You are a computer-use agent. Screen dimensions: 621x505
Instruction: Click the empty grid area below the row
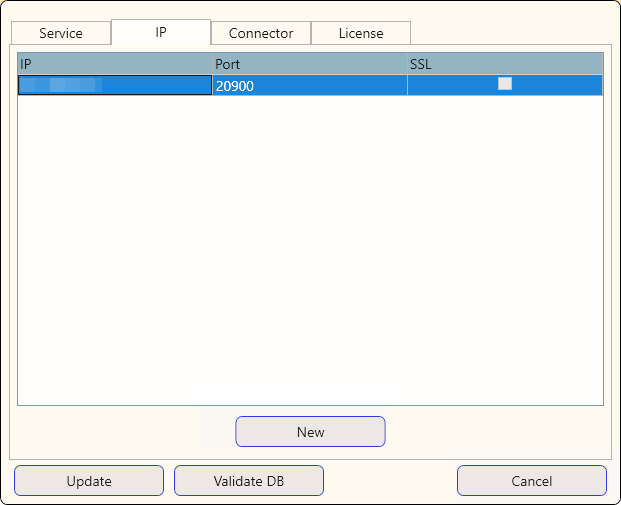pos(310,250)
